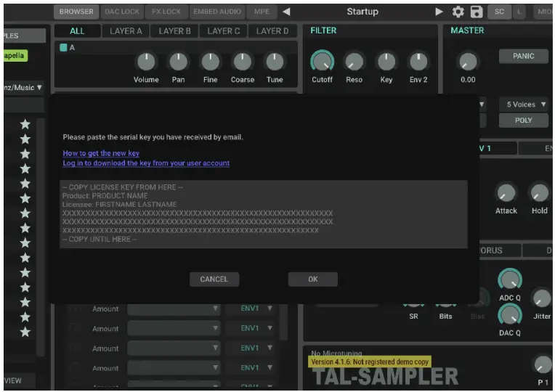Click the layer A Pan knob

click(x=179, y=62)
